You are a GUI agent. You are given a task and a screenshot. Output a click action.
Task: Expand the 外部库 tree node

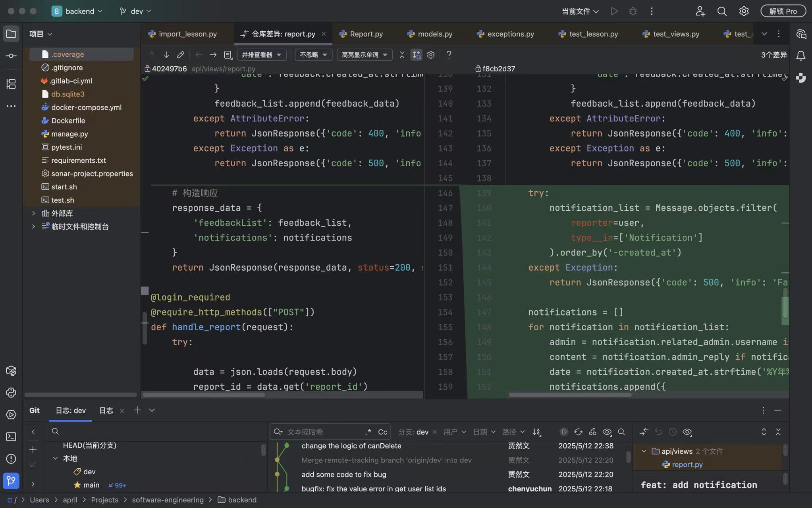[33, 213]
